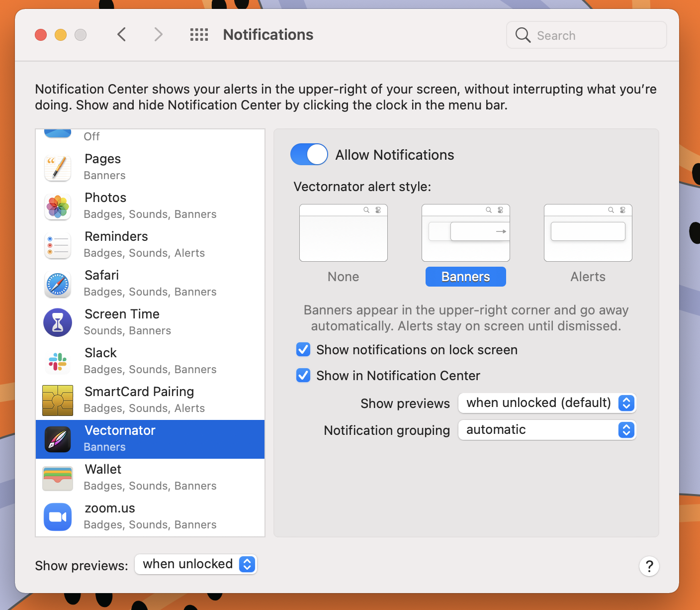Open the bottom Show previews 'when unlocked' dropdown

pos(196,564)
